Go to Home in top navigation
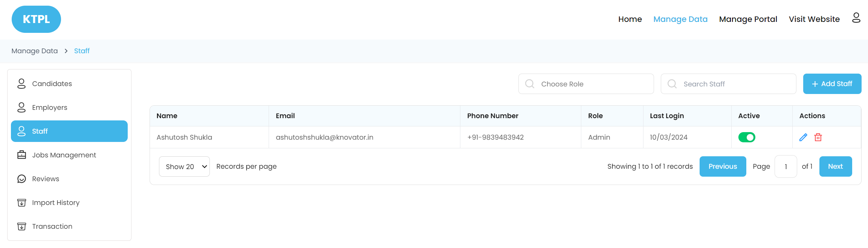868x248 pixels. click(630, 19)
